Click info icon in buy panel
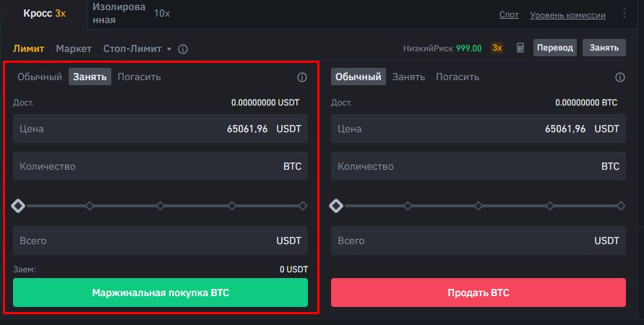This screenshot has width=644, height=325. click(x=302, y=77)
